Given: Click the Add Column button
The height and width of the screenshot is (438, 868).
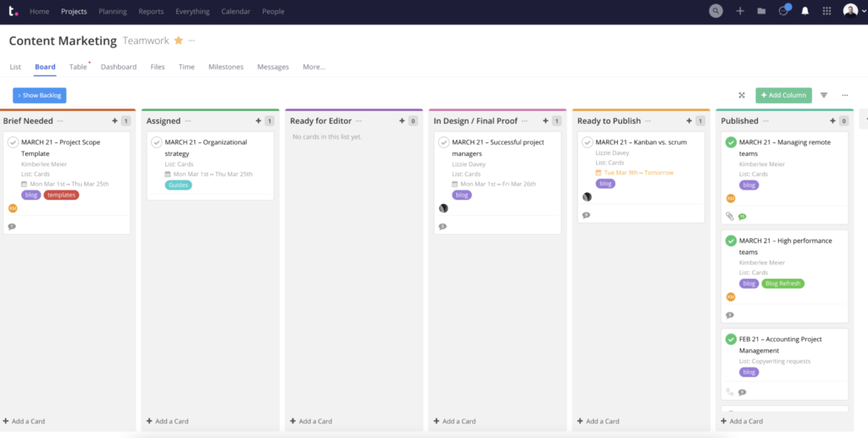Looking at the screenshot, I should click(x=783, y=96).
